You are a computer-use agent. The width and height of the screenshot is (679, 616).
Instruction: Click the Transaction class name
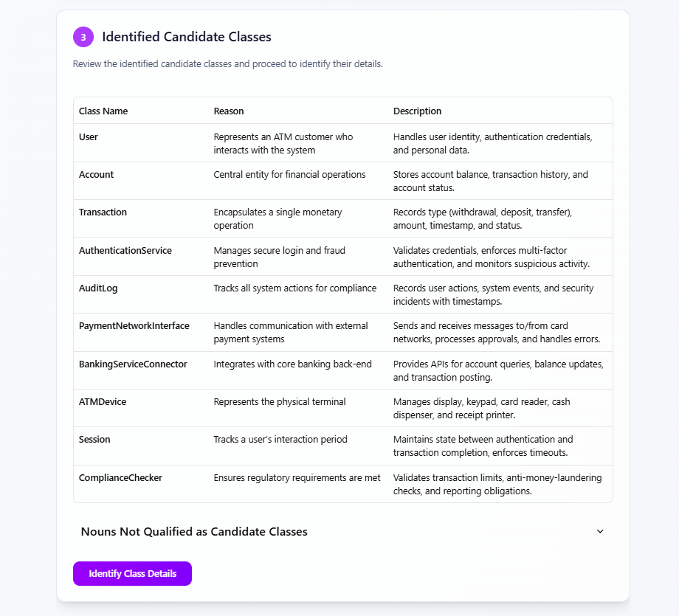coord(103,212)
